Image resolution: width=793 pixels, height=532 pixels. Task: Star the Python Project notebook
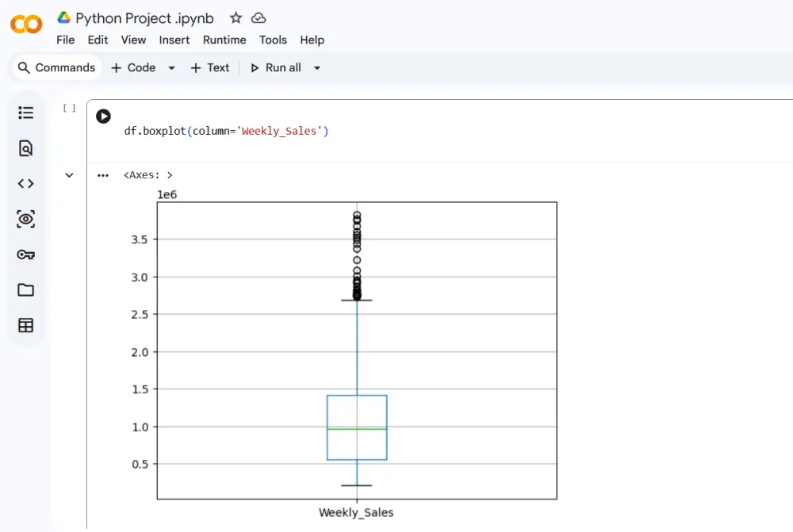[236, 18]
